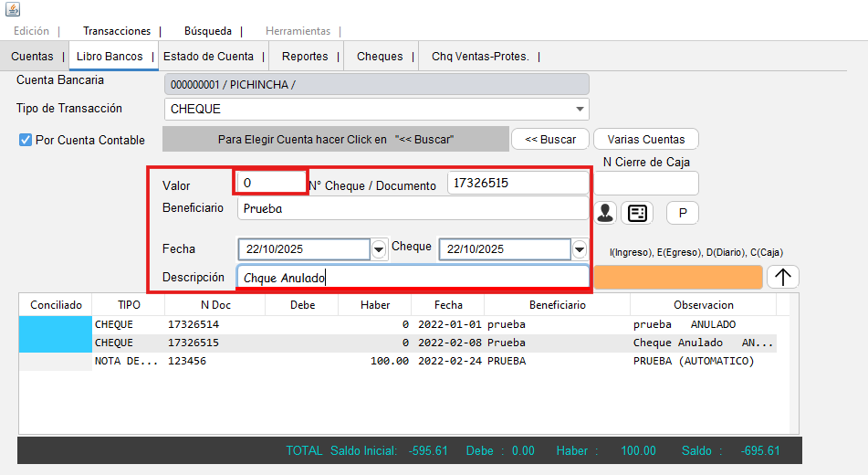Expand the Tipo de Transacción dropdown
The height and width of the screenshot is (475, 868).
click(580, 110)
